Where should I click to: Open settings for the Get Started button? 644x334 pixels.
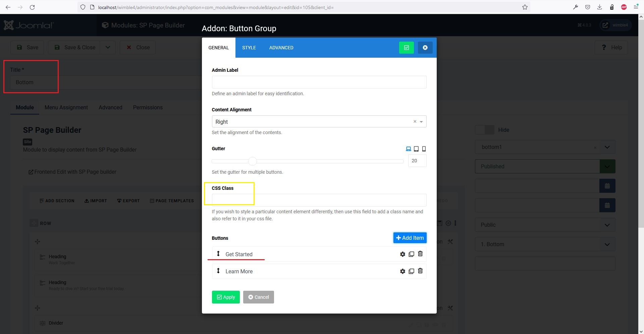pos(402,254)
